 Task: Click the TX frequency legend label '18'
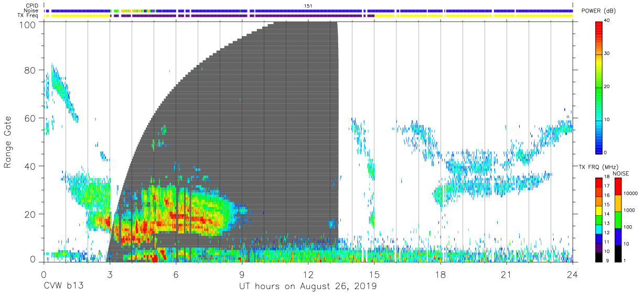(608, 177)
